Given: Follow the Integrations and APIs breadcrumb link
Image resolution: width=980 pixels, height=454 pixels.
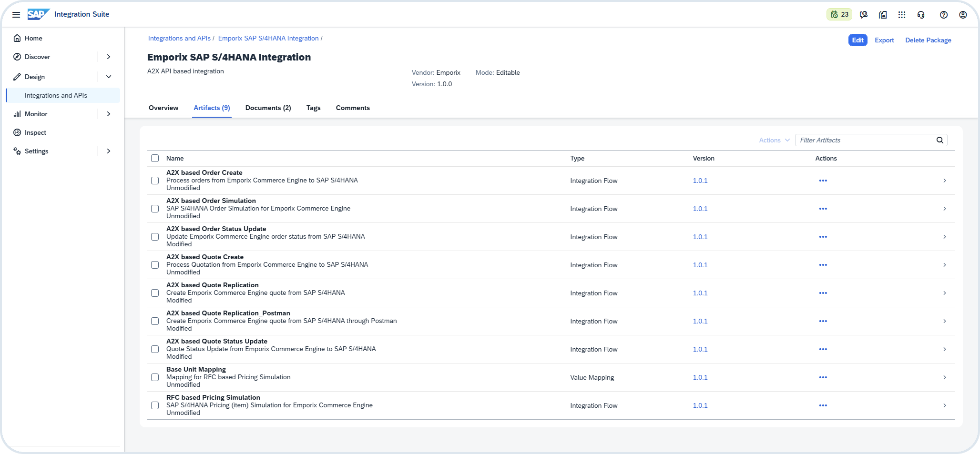Looking at the screenshot, I should click(179, 38).
